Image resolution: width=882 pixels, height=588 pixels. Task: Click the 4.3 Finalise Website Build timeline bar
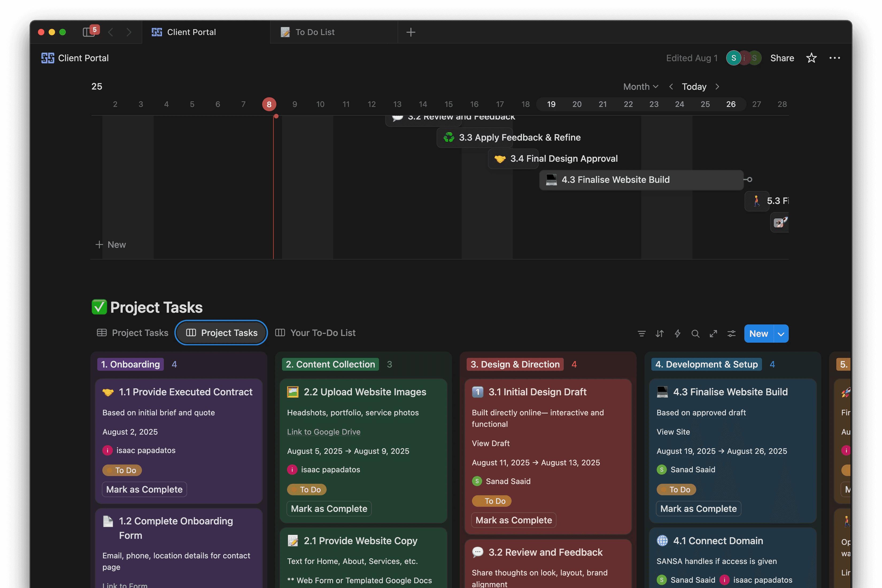(641, 180)
